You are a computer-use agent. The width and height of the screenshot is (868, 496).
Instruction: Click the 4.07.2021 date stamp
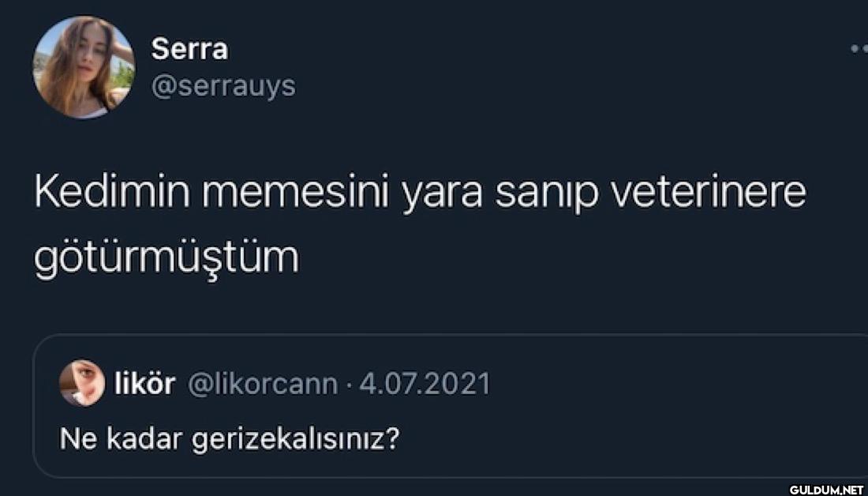(425, 383)
